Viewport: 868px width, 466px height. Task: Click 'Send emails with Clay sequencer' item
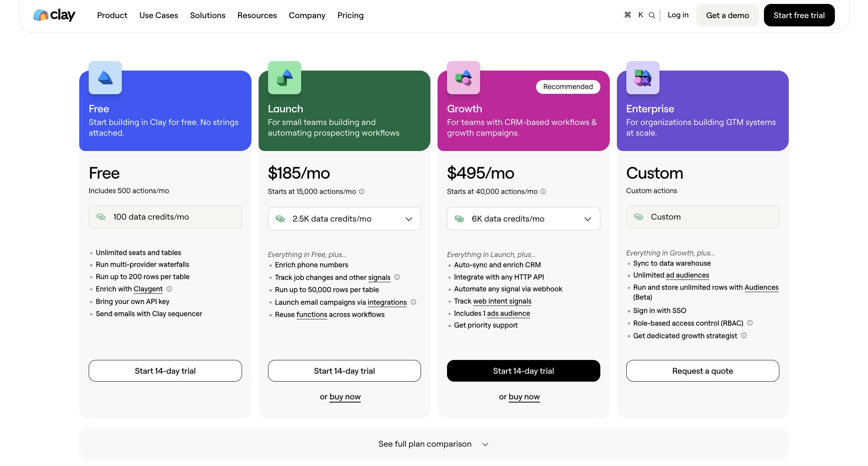(x=149, y=314)
